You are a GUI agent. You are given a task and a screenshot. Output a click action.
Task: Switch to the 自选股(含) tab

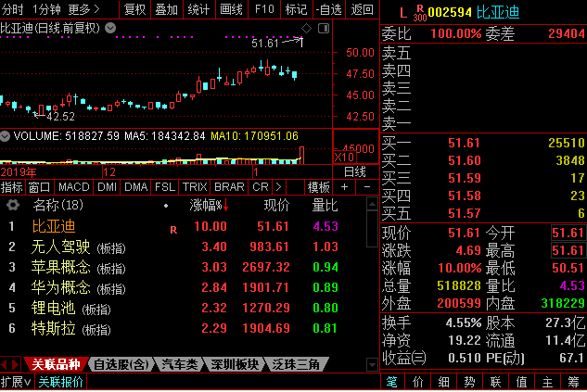tap(121, 364)
